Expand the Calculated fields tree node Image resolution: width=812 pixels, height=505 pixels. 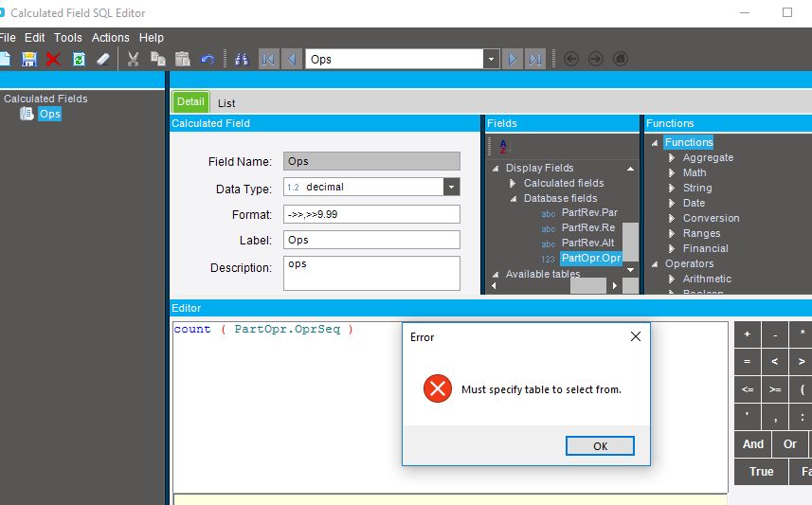[x=513, y=184]
